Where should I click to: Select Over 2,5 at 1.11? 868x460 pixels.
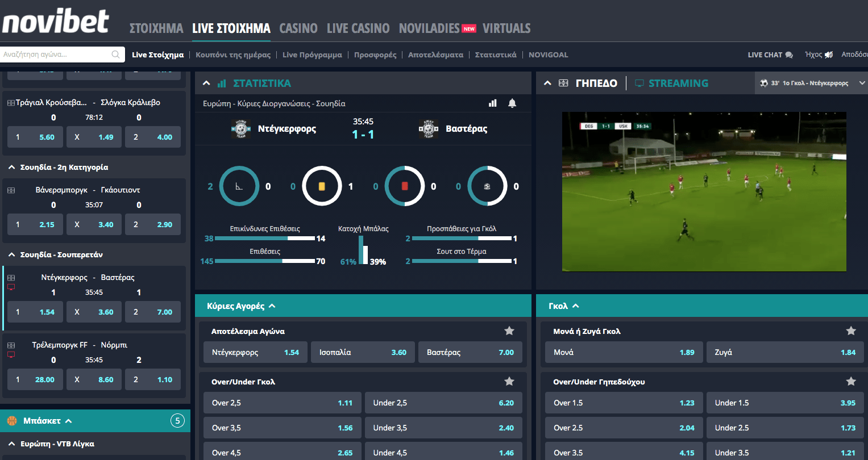pos(283,403)
